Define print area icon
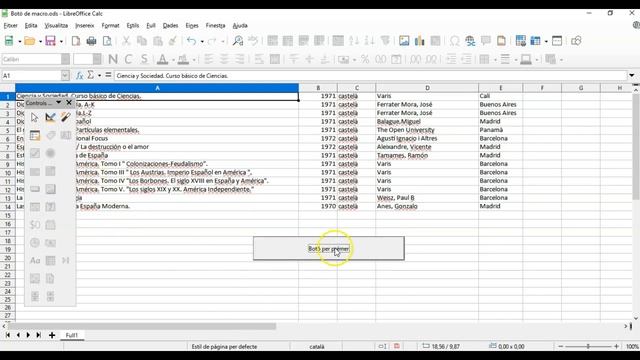The height and width of the screenshot is (360, 640). point(520,41)
